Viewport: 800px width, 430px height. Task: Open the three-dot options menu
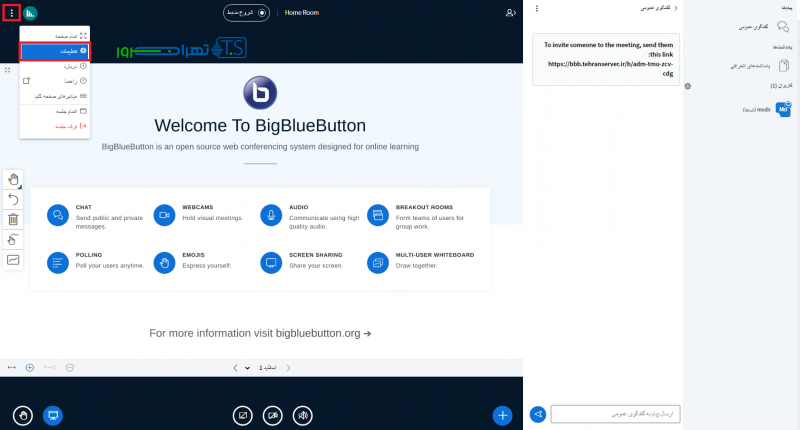tap(11, 13)
